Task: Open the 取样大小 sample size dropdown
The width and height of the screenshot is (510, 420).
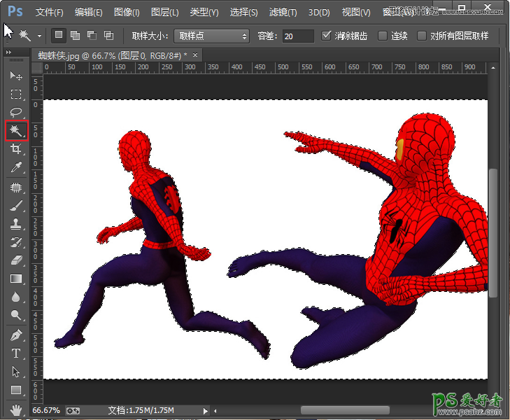Action: tap(212, 36)
